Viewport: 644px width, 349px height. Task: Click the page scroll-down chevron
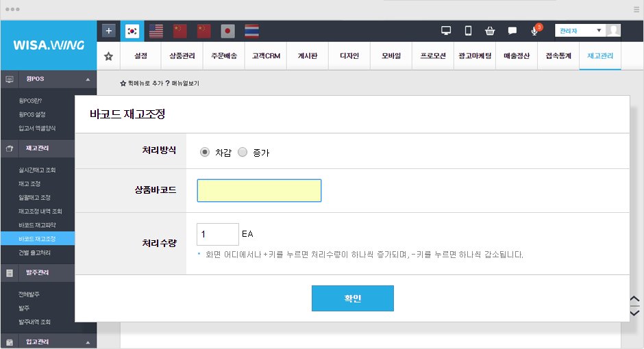click(634, 313)
